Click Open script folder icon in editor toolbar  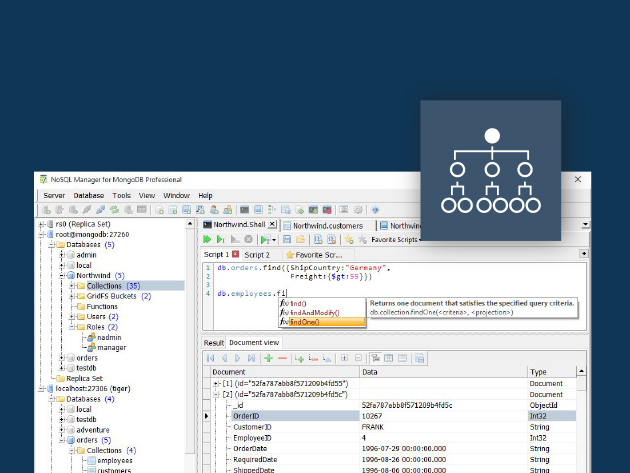pos(300,240)
